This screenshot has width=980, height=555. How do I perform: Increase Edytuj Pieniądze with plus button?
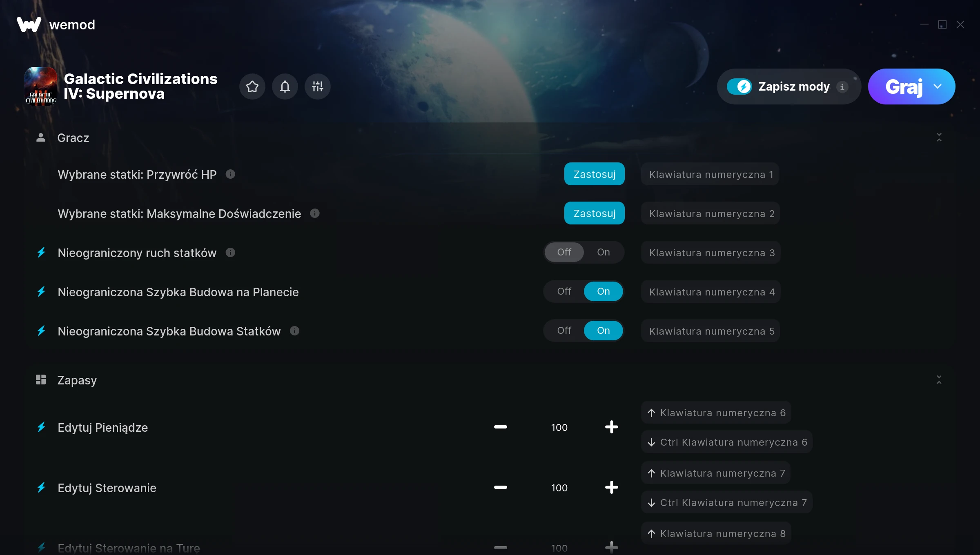click(611, 427)
